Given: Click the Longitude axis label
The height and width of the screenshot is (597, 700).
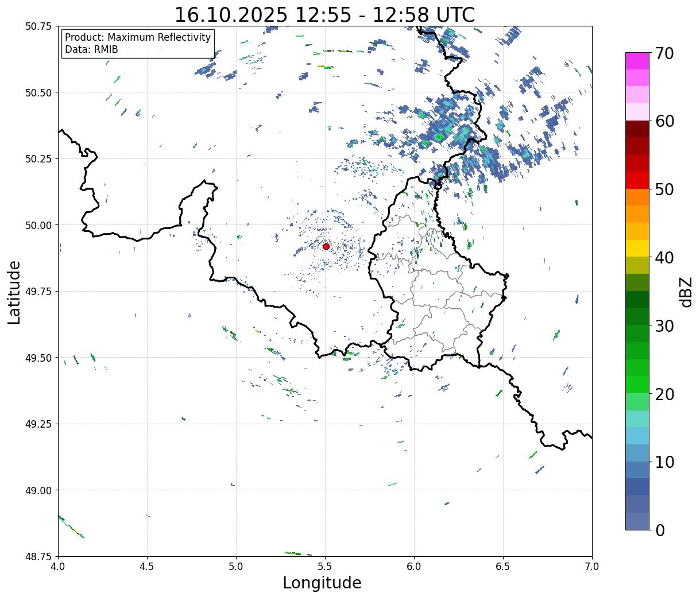Looking at the screenshot, I should pyautogui.click(x=322, y=583).
